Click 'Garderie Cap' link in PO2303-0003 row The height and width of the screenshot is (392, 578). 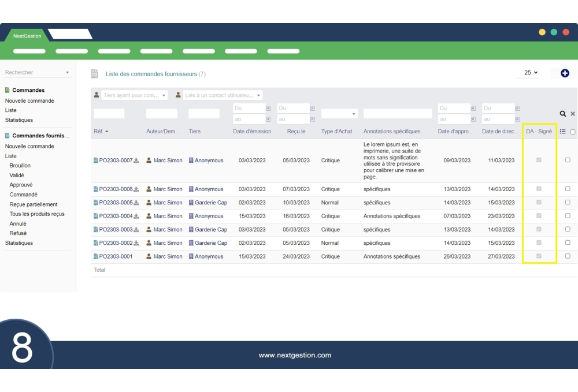(210, 230)
